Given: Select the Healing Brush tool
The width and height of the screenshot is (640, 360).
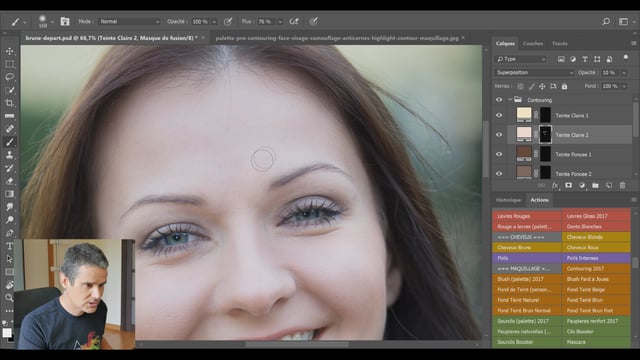Looking at the screenshot, I should click(9, 129).
